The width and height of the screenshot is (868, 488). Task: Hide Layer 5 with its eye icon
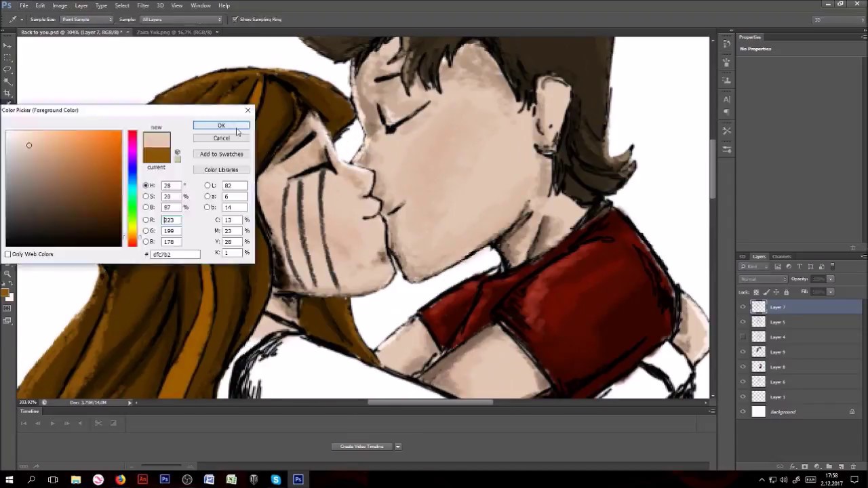[743, 322]
